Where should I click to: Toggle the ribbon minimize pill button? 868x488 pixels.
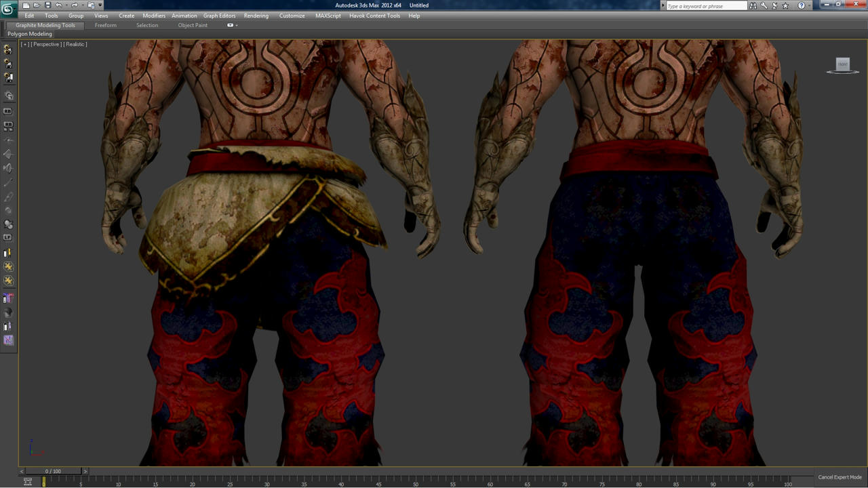pyautogui.click(x=230, y=25)
